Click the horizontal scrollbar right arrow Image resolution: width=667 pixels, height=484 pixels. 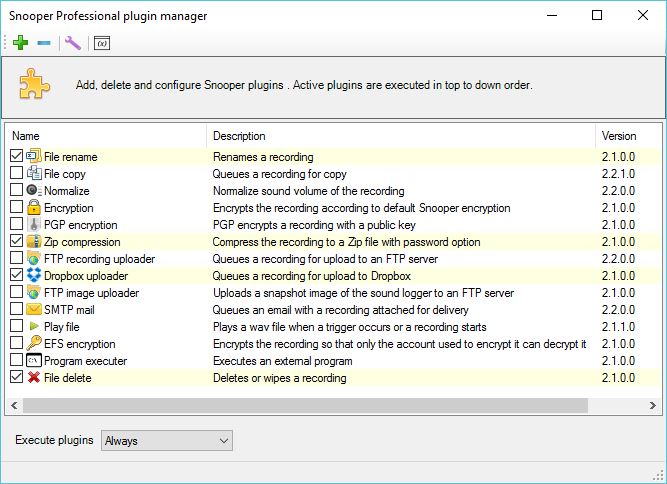point(653,405)
